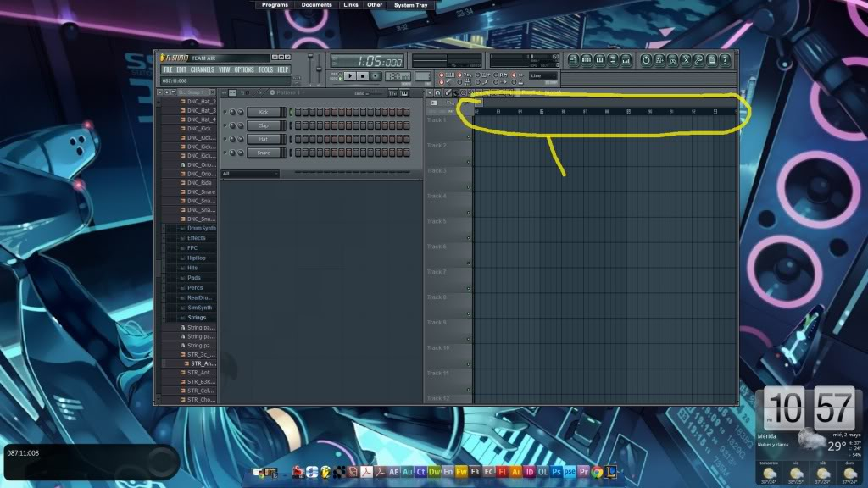Launch Adobe Flash icon in dock

point(502,472)
